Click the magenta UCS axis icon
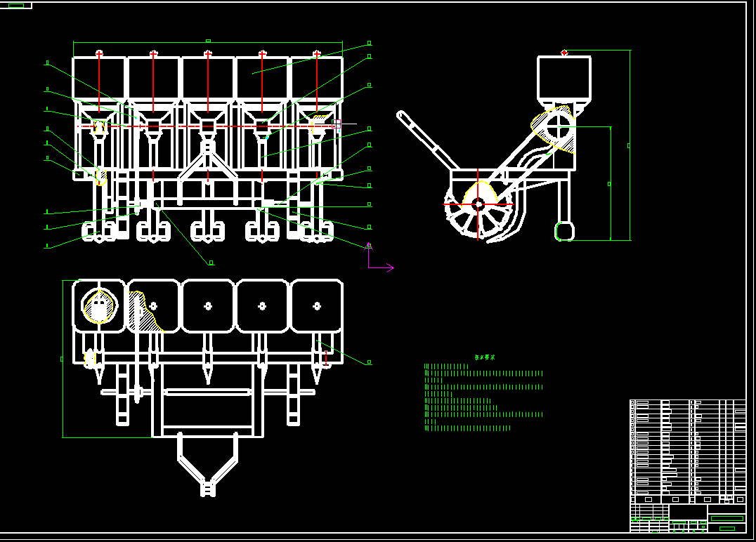Image resolution: width=756 pixels, height=542 pixels. point(380,257)
